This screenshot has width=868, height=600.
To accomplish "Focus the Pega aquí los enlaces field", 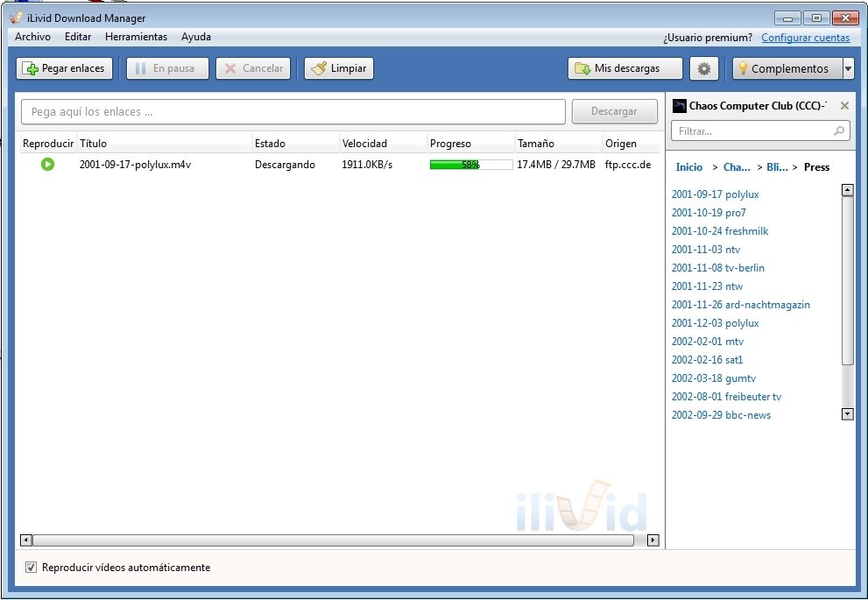I will 293,112.
